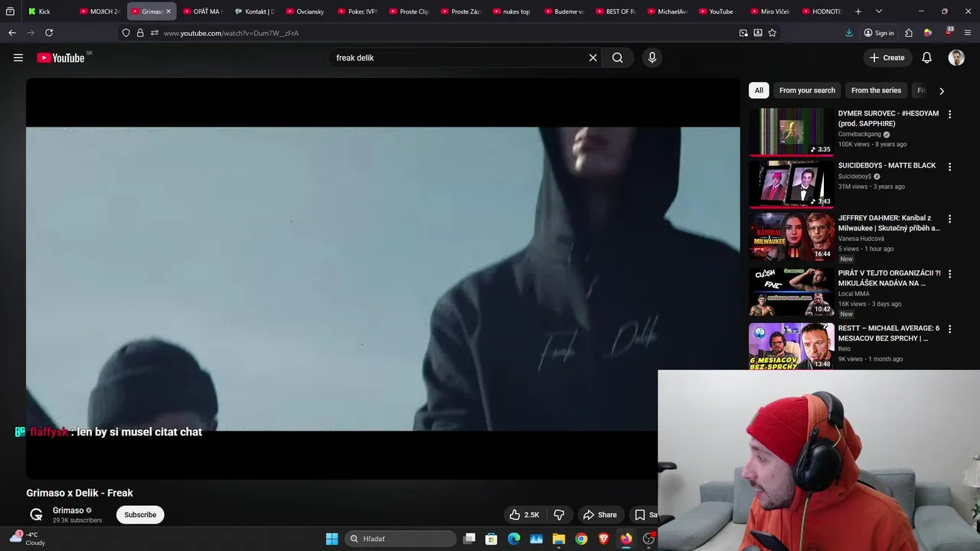This screenshot has width=980, height=551.
Task: Open Grimaso channel avatar
Action: [36, 514]
